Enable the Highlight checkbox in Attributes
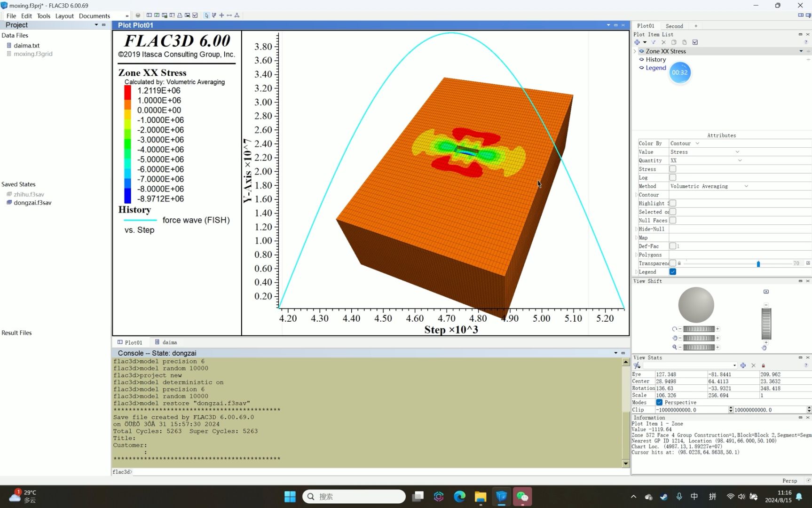This screenshot has width=812, height=508. tap(673, 203)
